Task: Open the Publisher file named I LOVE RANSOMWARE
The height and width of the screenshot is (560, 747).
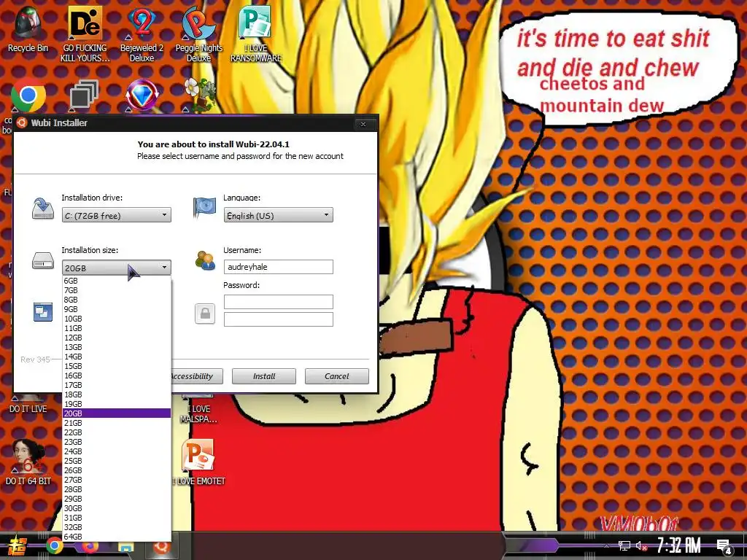Action: pyautogui.click(x=256, y=34)
